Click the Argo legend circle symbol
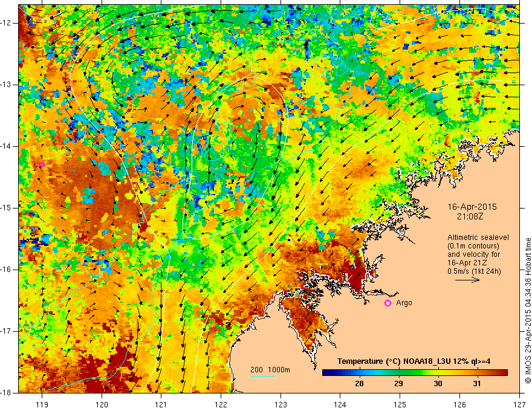The width and height of the screenshot is (532, 411). (x=388, y=303)
